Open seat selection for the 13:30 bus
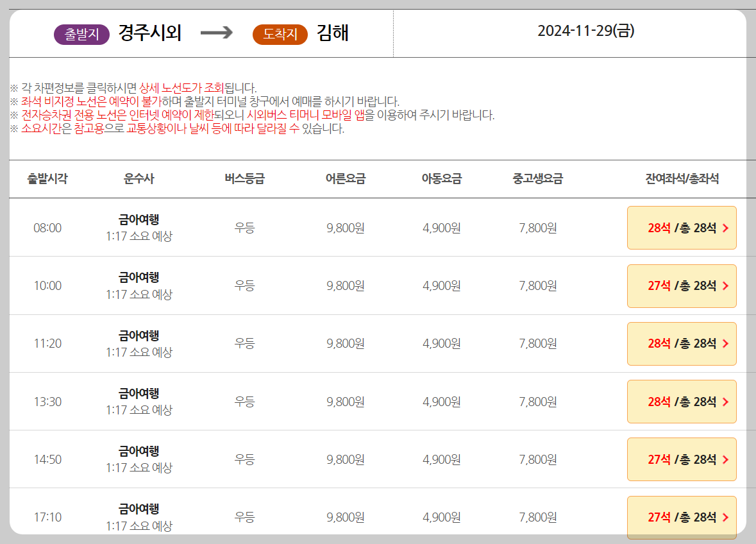The height and width of the screenshot is (544, 756). pyautogui.click(x=682, y=402)
